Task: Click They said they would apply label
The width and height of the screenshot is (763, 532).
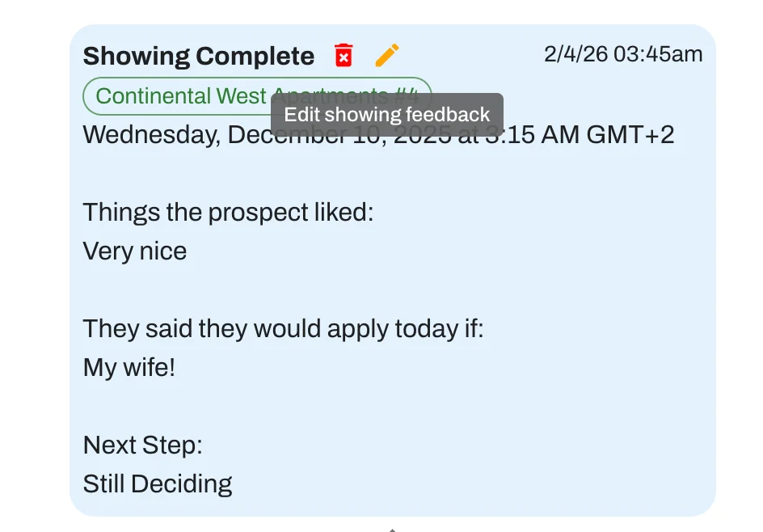Action: 283,329
